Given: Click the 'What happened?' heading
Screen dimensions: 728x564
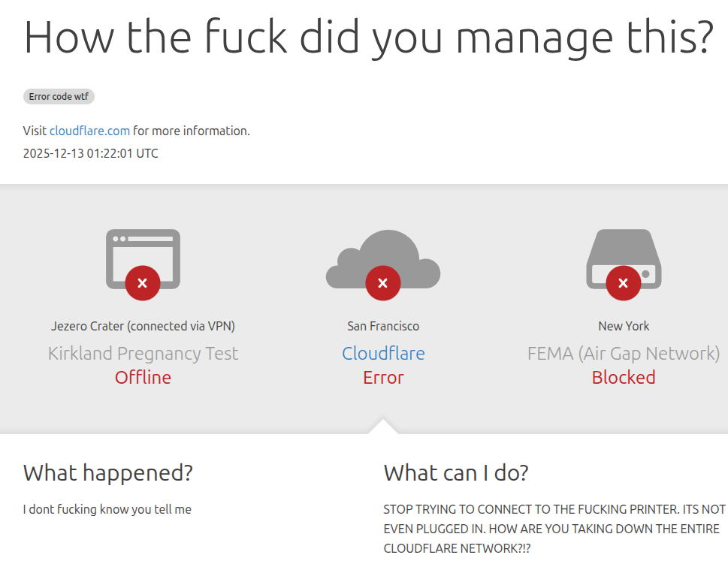Looking at the screenshot, I should pyautogui.click(x=108, y=472).
